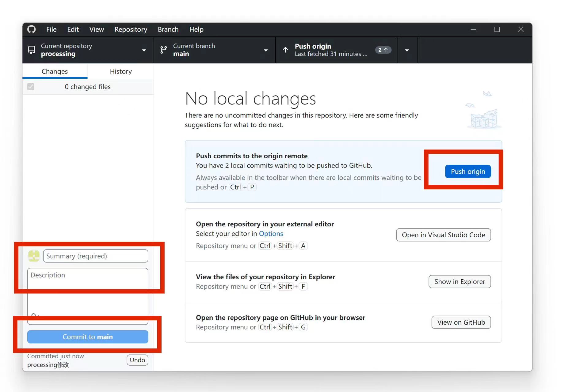The height and width of the screenshot is (392, 568).
Task: Minimize the GitHub Desktop window
Action: click(x=473, y=29)
